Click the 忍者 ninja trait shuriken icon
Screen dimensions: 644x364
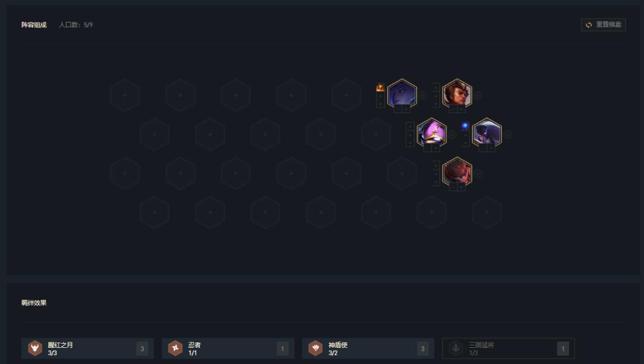tap(175, 348)
